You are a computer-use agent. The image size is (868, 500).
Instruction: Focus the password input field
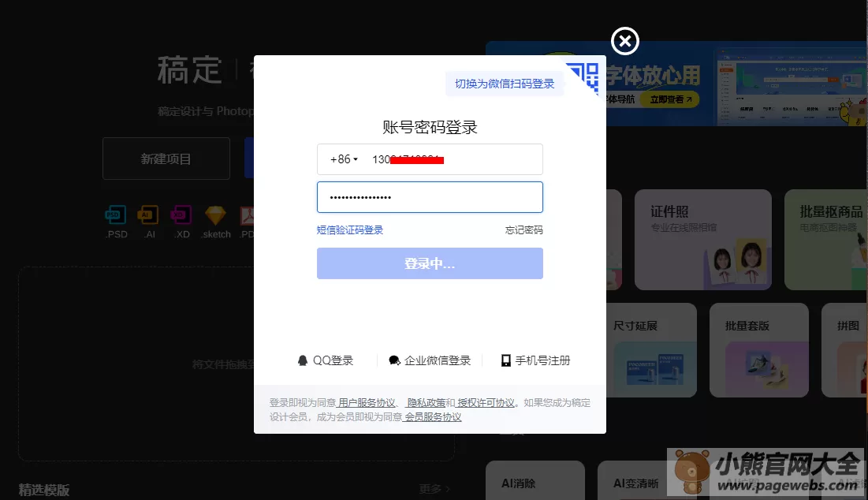coord(430,197)
